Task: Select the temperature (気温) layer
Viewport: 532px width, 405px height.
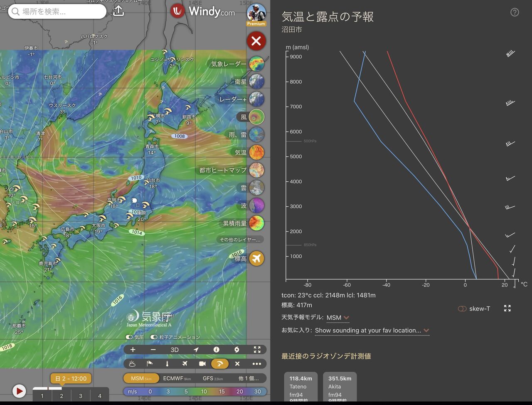Action: [256, 152]
